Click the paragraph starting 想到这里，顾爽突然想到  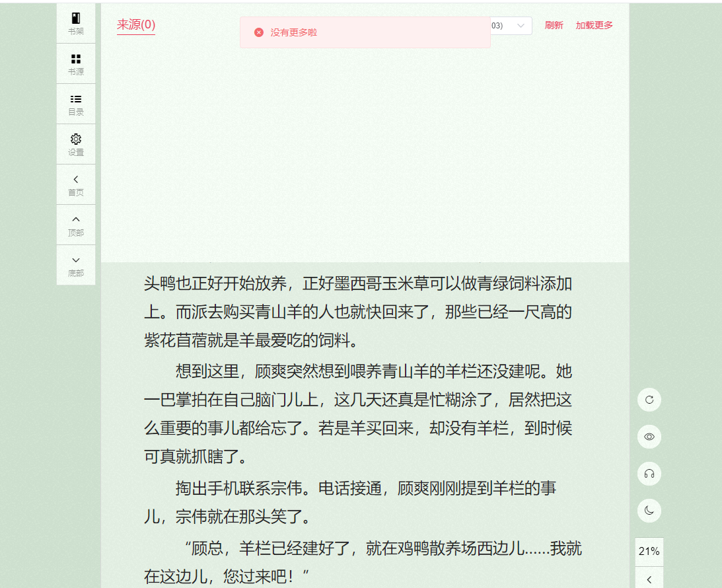[x=358, y=414]
